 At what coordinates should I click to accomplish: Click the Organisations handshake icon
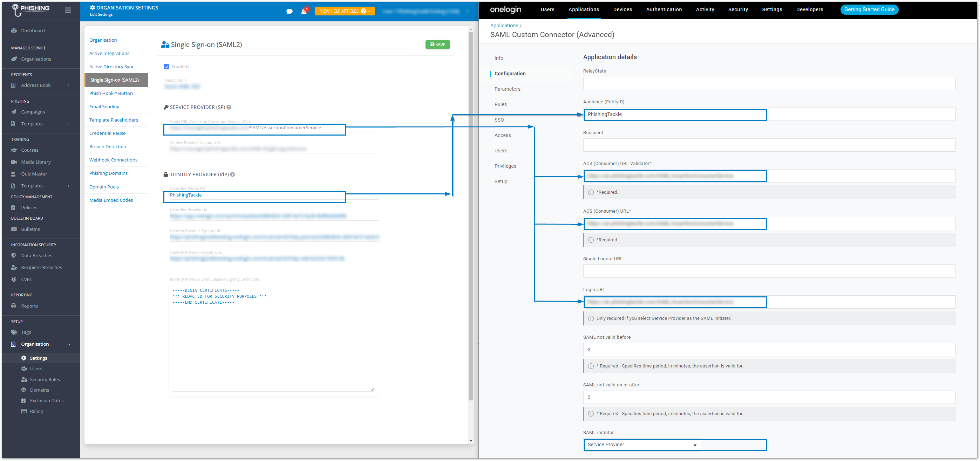pyautogui.click(x=14, y=59)
